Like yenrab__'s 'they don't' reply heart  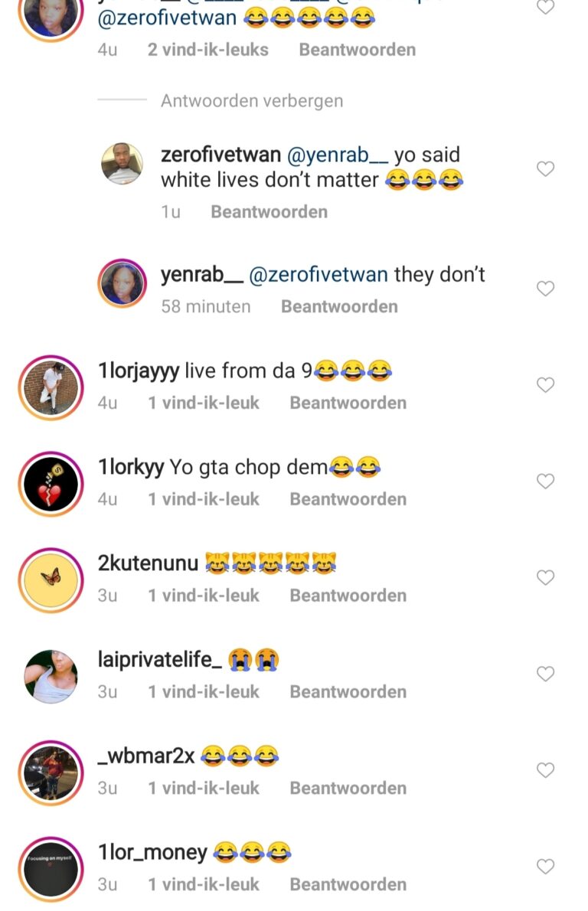pos(545,289)
